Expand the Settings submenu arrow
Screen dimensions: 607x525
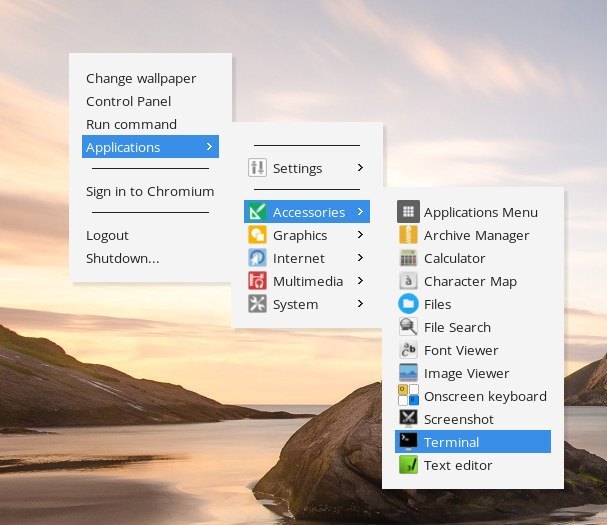[360, 167]
